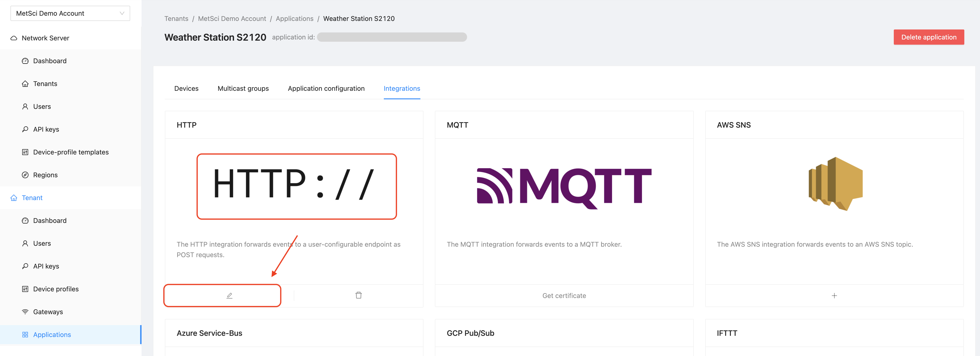This screenshot has width=980, height=356.
Task: Click the MetSci Demo Account breadcrumb
Action: (232, 19)
